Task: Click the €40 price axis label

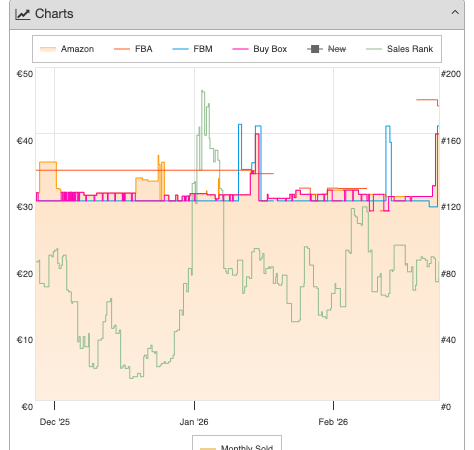Action: 25,141
